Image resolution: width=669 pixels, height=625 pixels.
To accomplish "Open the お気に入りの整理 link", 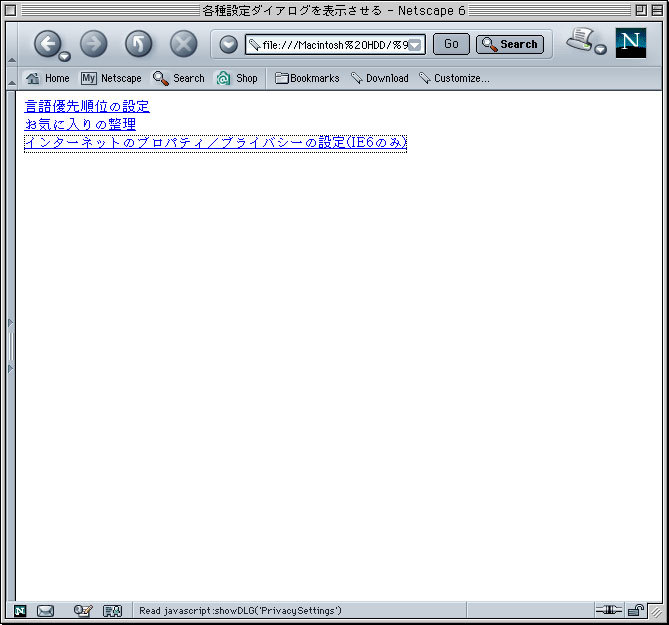I will [x=80, y=124].
